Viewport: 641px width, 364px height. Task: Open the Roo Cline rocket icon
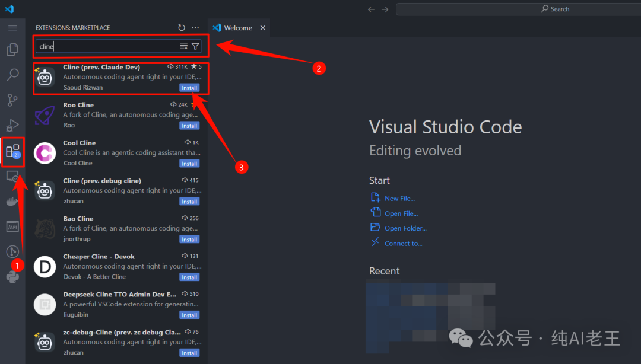(45, 115)
